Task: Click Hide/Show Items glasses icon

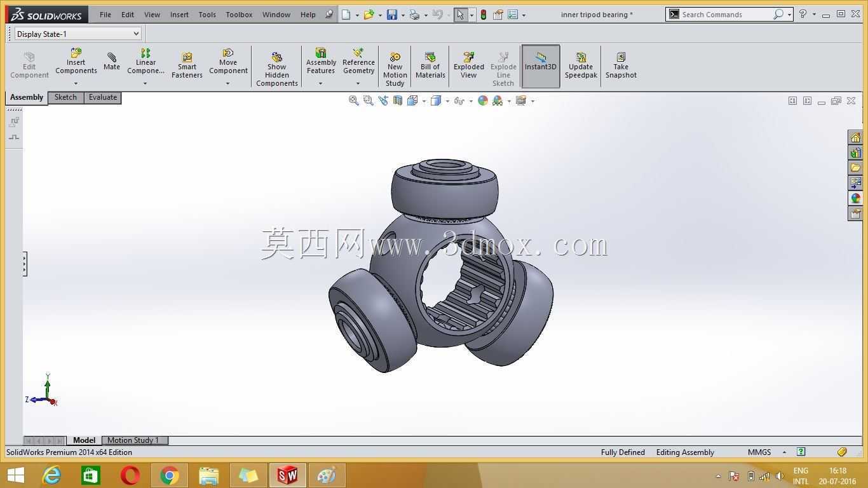Action: point(459,100)
